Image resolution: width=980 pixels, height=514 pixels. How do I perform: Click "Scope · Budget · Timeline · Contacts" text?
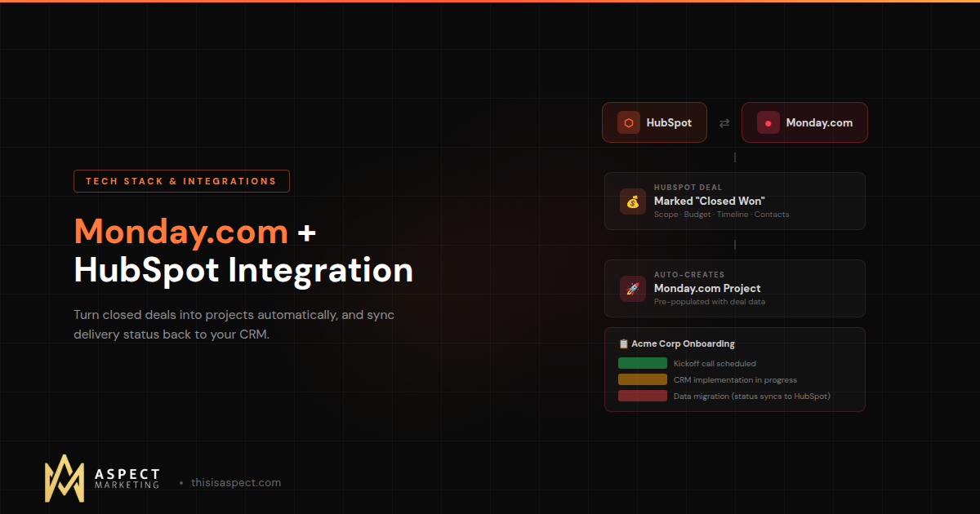(722, 215)
